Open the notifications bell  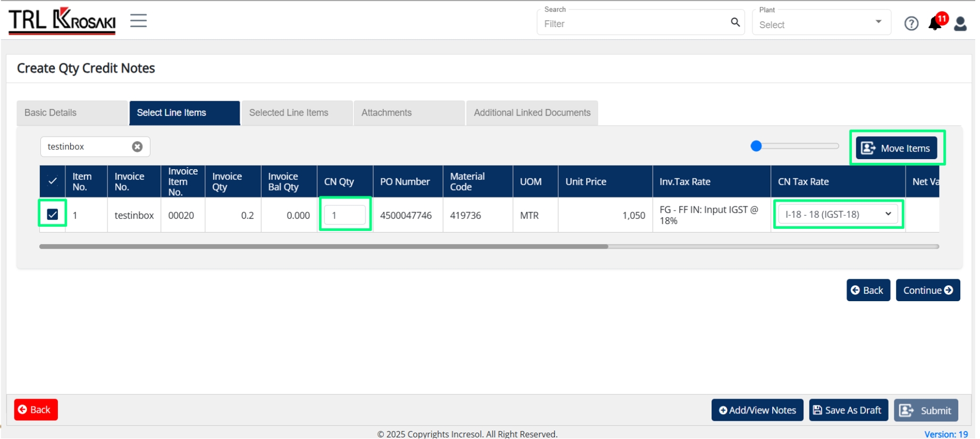tap(936, 23)
